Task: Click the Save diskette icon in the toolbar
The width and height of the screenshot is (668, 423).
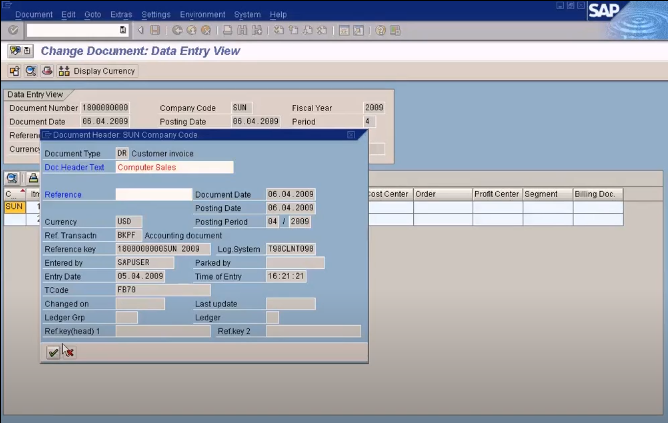Action: tap(155, 30)
